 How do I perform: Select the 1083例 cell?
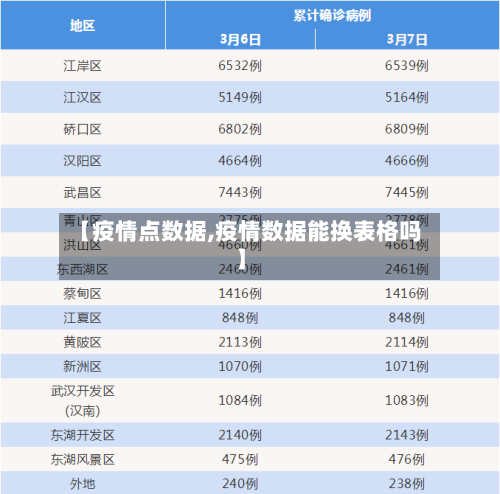coord(407,401)
